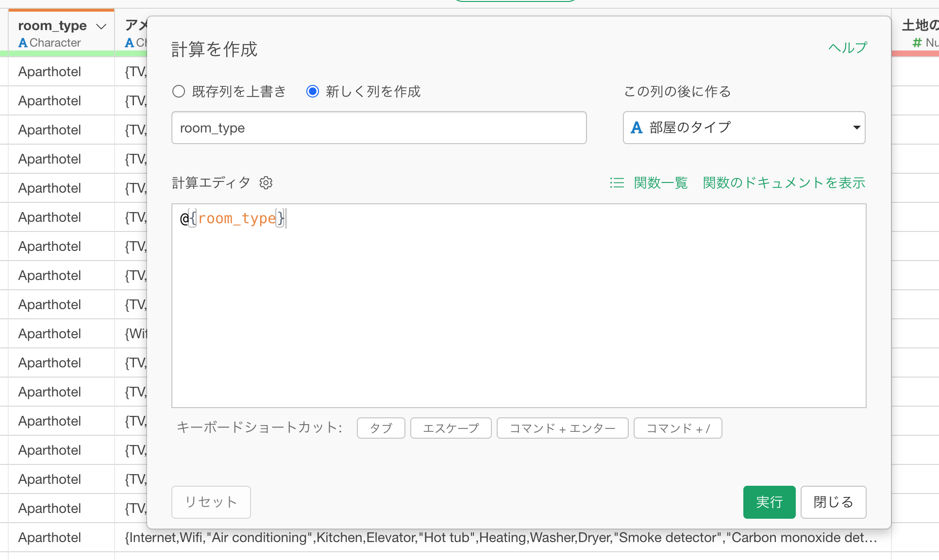
Task: Click the エスケープ shortcut key
Action: tap(451, 428)
